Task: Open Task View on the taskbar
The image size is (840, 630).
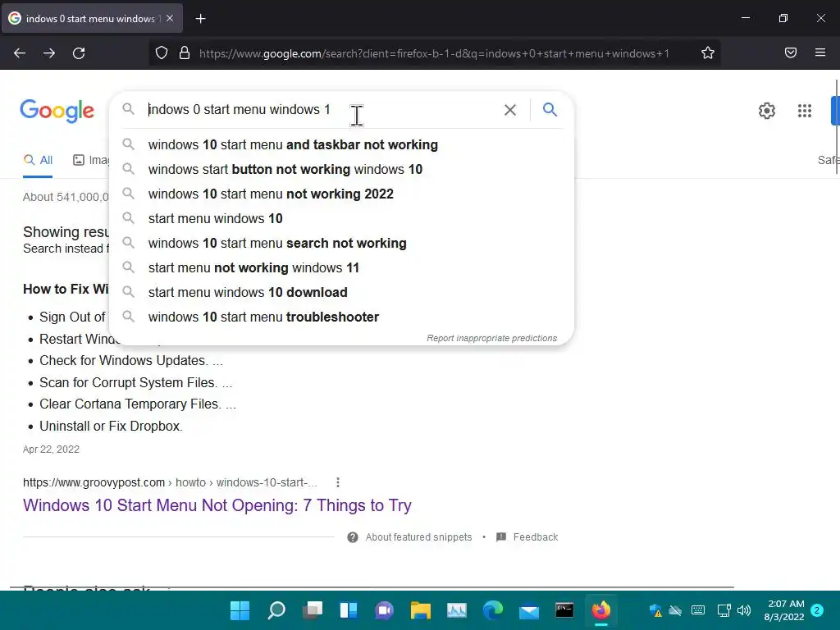Action: [313, 610]
